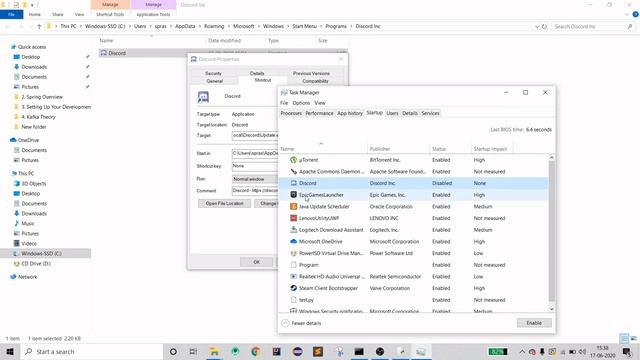Click the Discord shortcut icon in Properties dialog

coord(203,97)
